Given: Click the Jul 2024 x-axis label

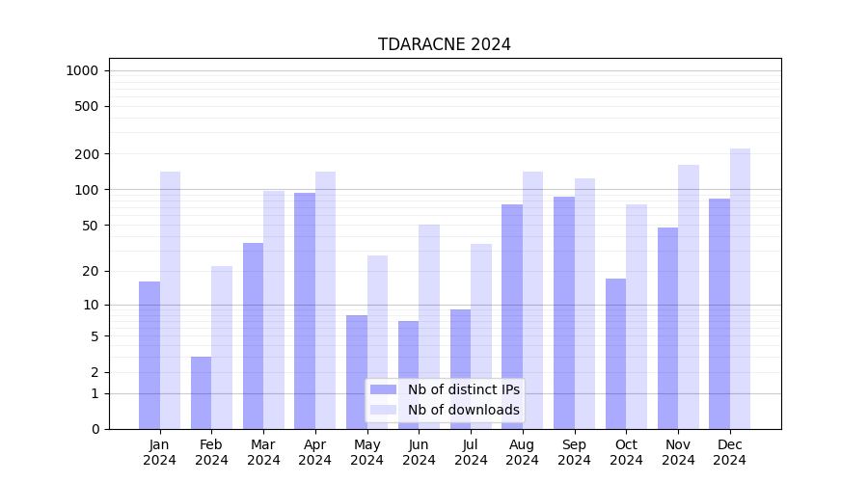Looking at the screenshot, I should (471, 452).
